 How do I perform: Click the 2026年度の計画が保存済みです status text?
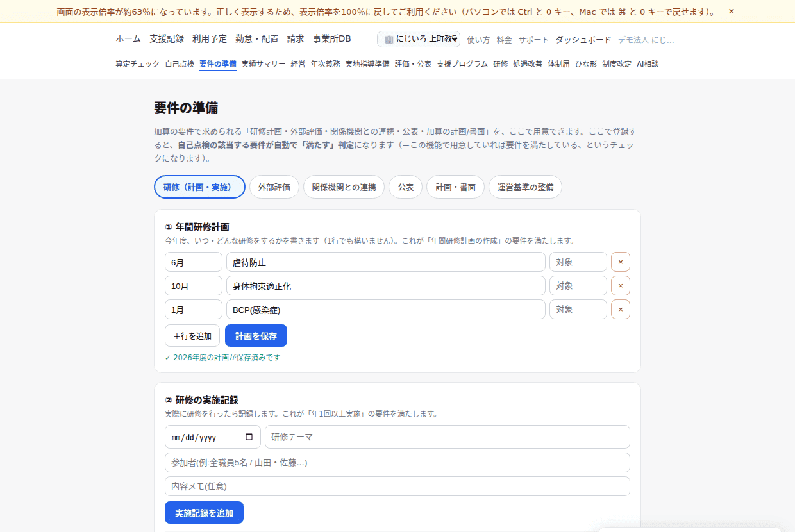(222, 358)
